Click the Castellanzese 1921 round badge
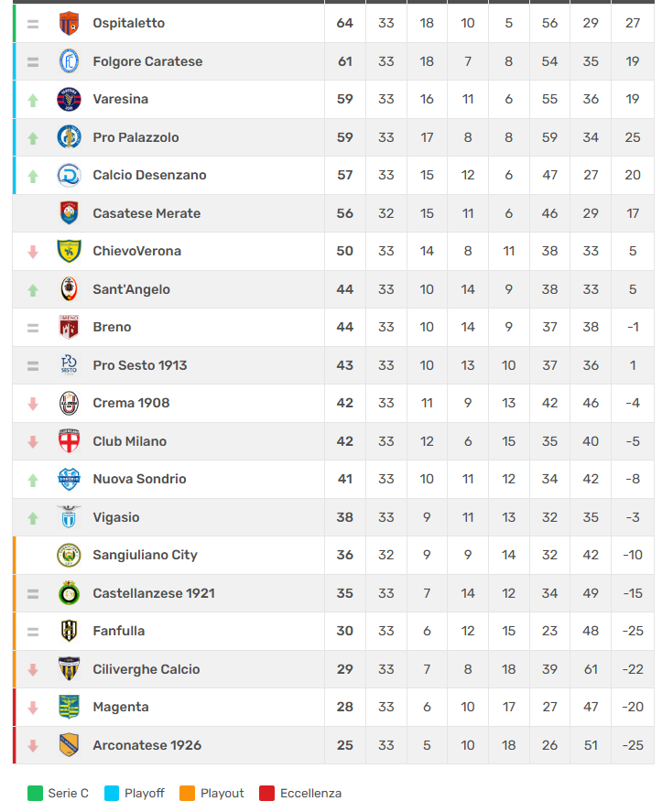Screen dimensions: 662x812 point(69,593)
